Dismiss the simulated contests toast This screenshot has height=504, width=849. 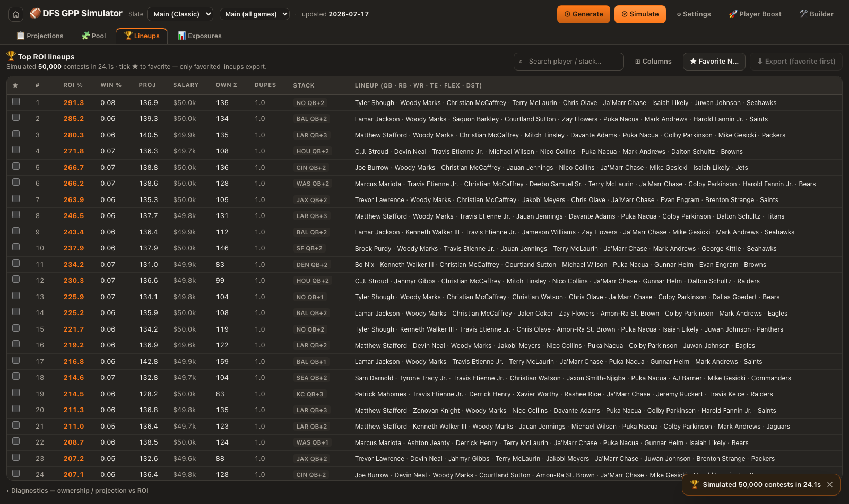(830, 484)
